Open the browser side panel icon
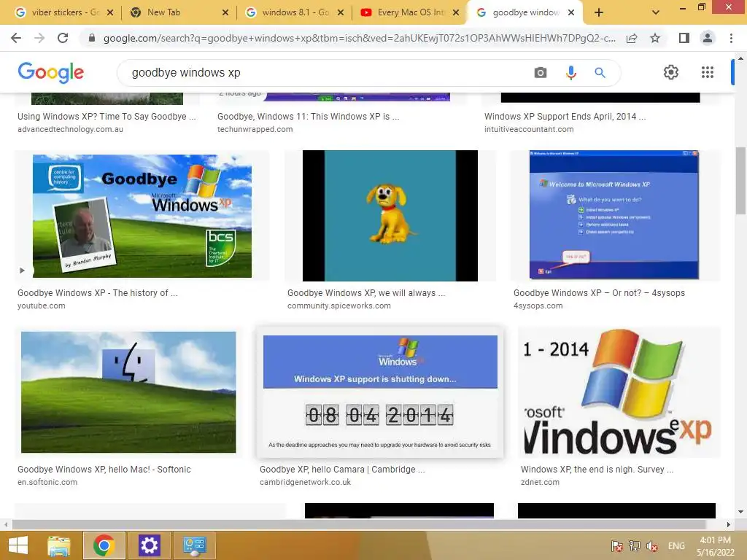The height and width of the screenshot is (560, 747). pos(684,38)
